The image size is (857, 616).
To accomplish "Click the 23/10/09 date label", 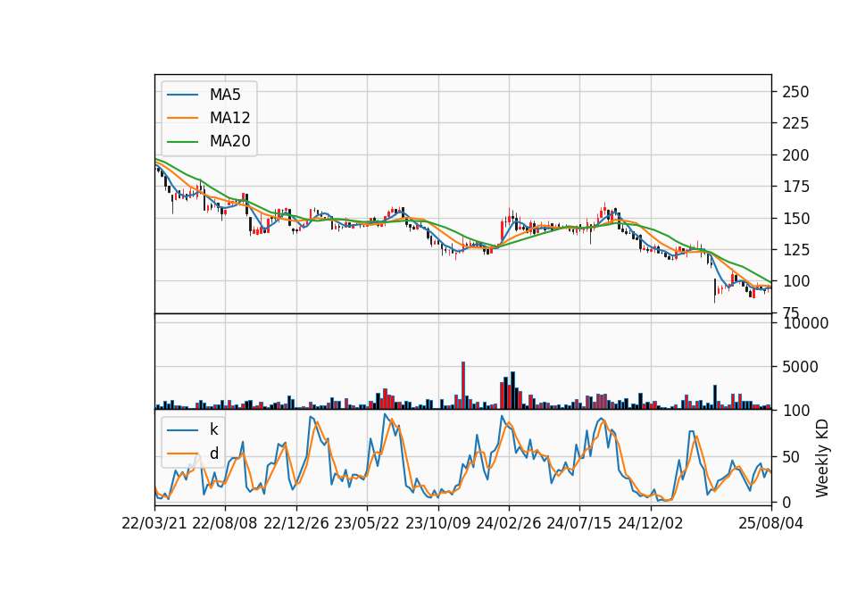I will coord(437,523).
